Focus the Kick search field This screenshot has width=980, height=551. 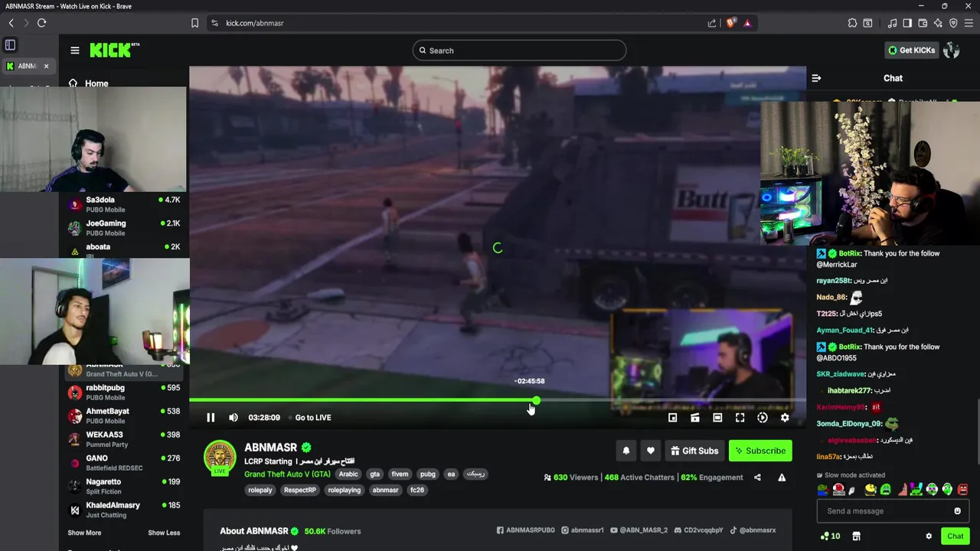click(x=519, y=51)
